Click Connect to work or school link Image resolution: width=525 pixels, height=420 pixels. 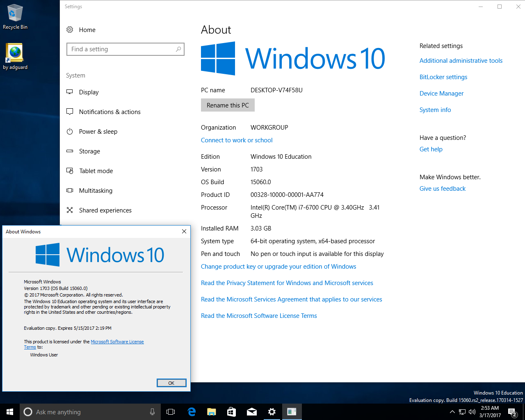tap(237, 140)
